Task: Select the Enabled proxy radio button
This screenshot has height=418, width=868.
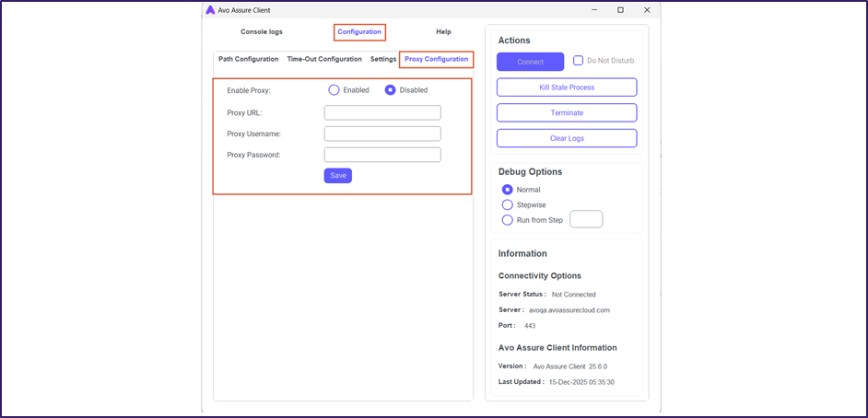Action: pyautogui.click(x=334, y=90)
